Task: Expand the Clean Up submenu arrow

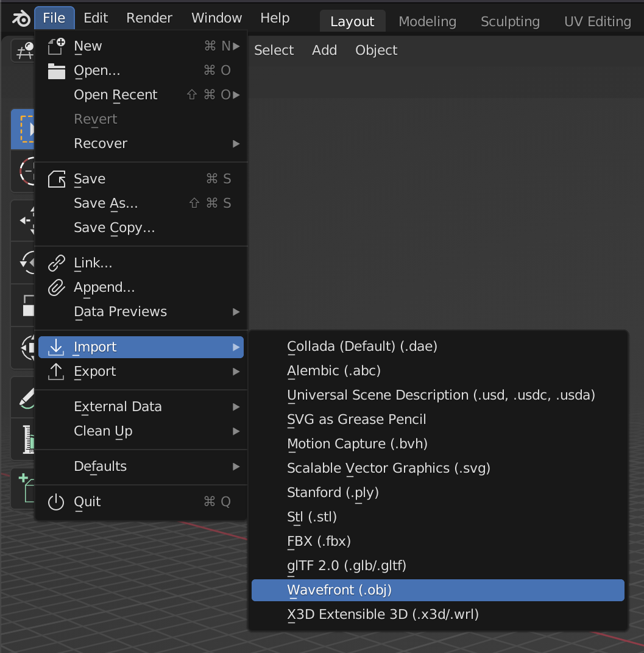Action: (x=236, y=431)
